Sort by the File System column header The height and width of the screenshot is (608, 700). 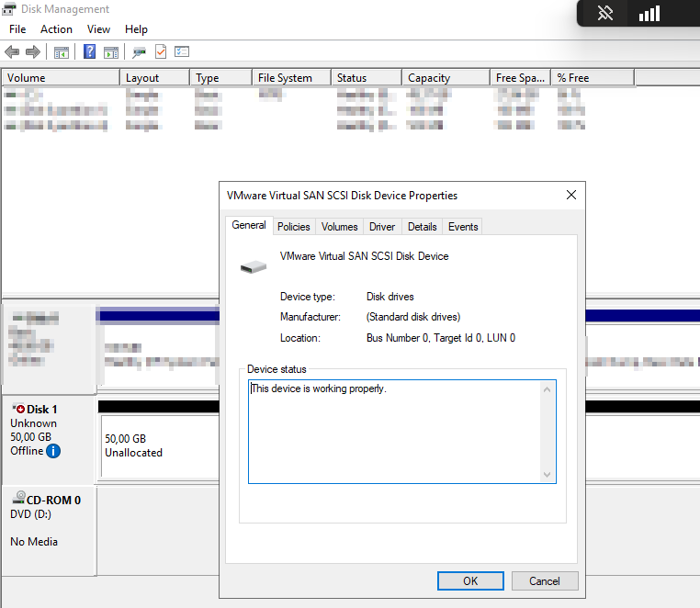[x=292, y=78]
